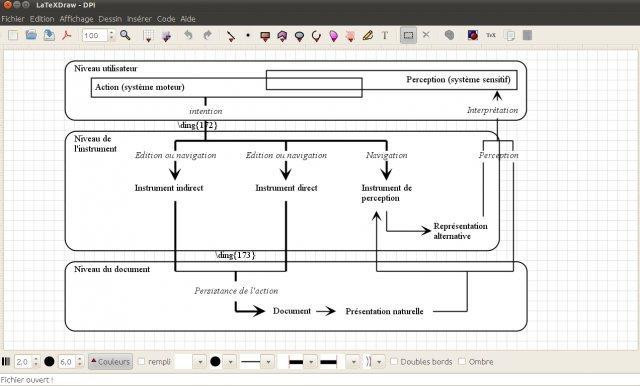Image resolution: width=640 pixels, height=386 pixels.
Task: Open the Edition menu
Action: [x=42, y=19]
